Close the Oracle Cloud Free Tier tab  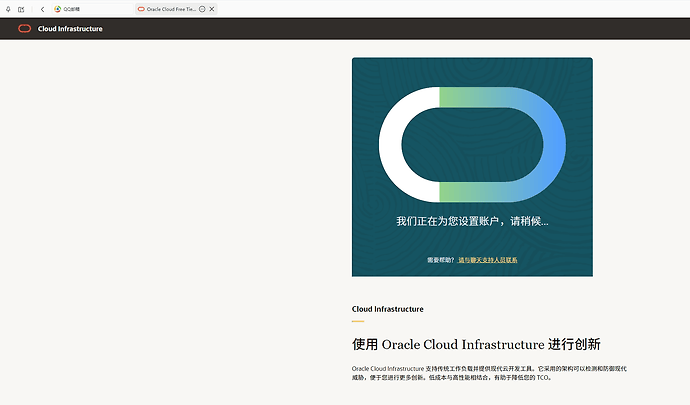(x=212, y=9)
